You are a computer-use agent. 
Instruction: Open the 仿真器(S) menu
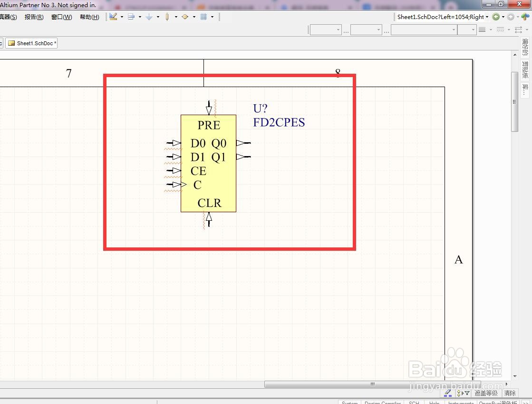pyautogui.click(x=8, y=17)
